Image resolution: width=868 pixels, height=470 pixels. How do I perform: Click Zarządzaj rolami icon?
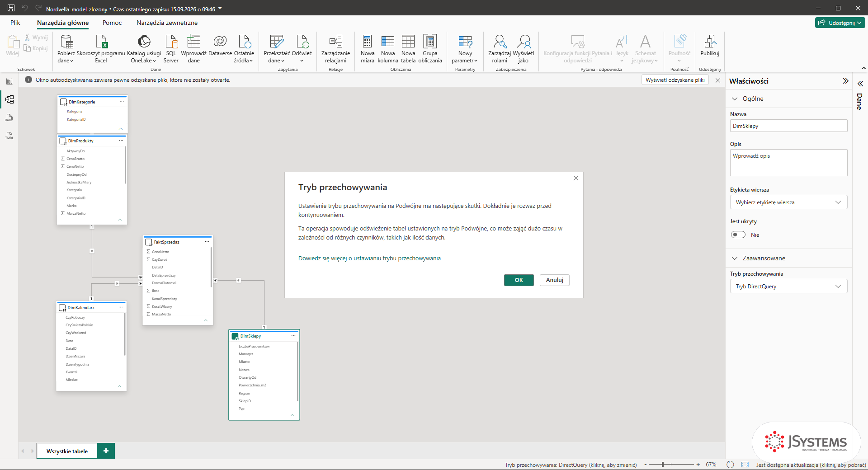pyautogui.click(x=500, y=42)
